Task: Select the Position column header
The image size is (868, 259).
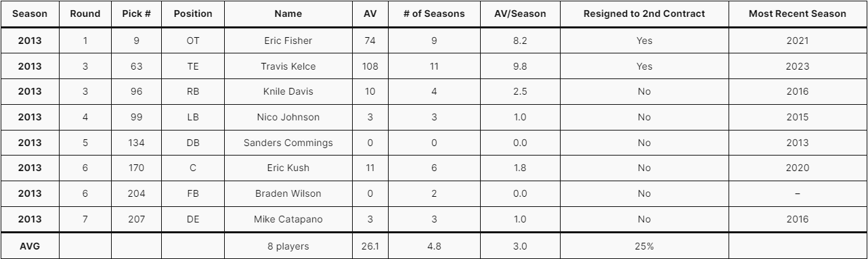Action: tap(193, 14)
